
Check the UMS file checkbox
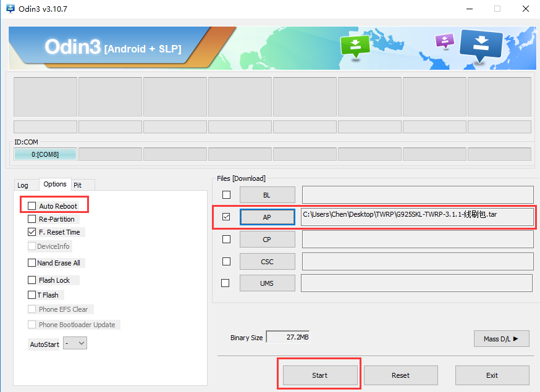[226, 283]
